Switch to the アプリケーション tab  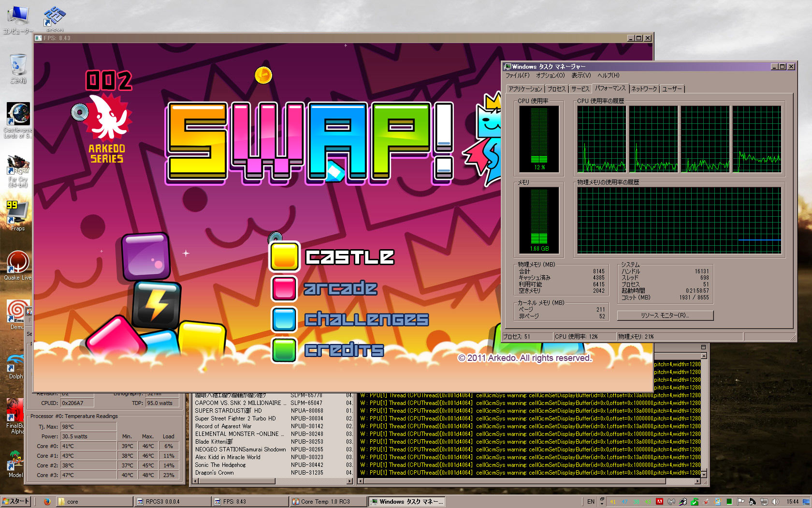point(525,89)
